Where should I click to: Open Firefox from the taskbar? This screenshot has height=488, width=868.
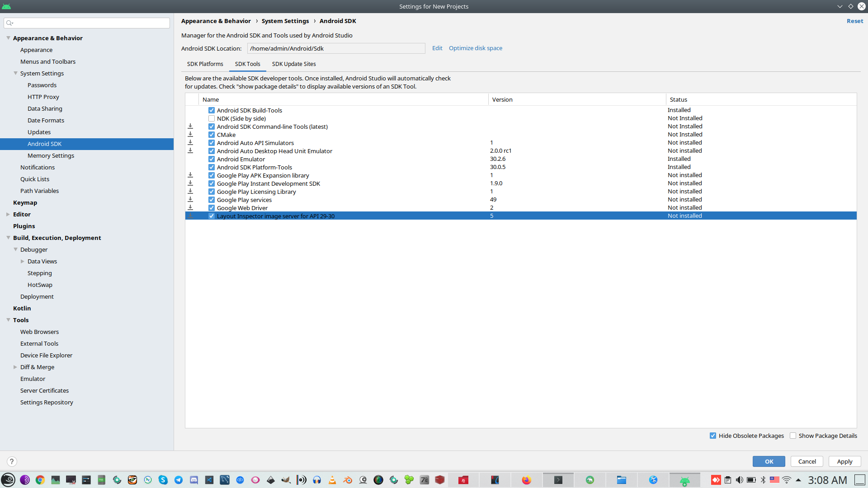point(526,480)
